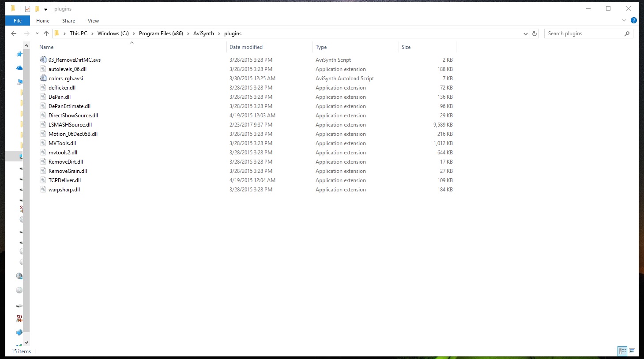This screenshot has width=644, height=359.
Task: Select the autolevels_06.dll file icon
Action: 43,69
